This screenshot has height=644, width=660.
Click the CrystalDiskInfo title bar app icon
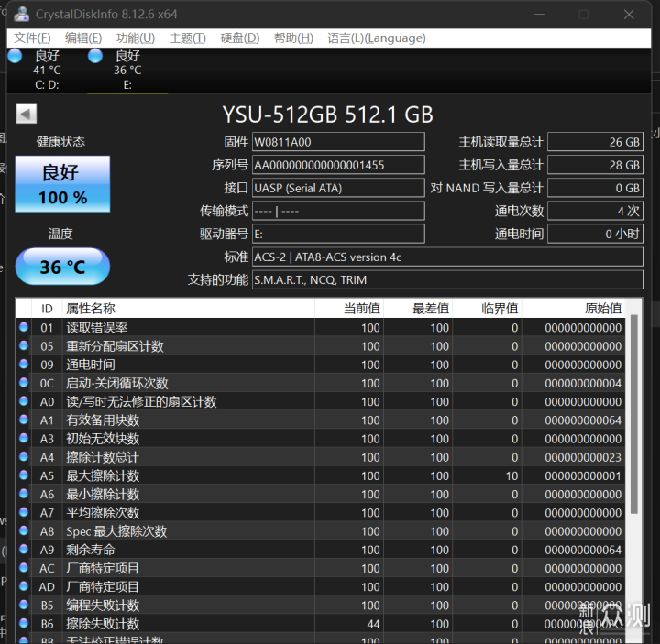(x=21, y=14)
